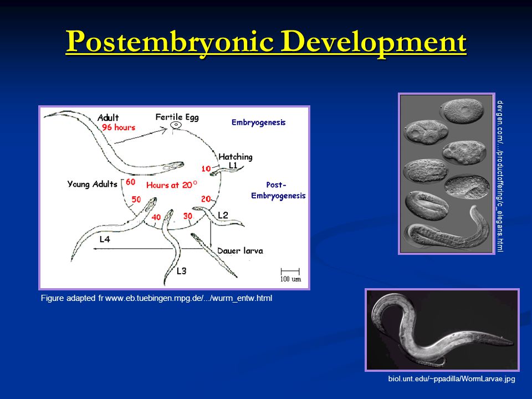Click the 'Adult' label in diagram
The image size is (532, 399).
pyautogui.click(x=108, y=117)
